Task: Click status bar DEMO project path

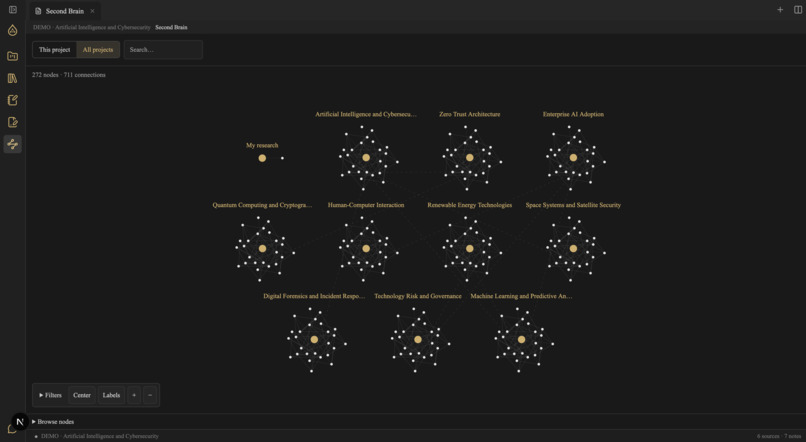Action: pos(100,436)
